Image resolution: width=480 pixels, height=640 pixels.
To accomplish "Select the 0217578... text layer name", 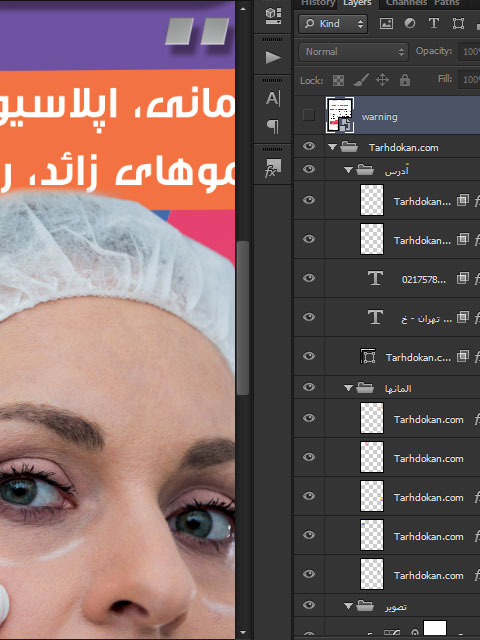I will [x=424, y=280].
